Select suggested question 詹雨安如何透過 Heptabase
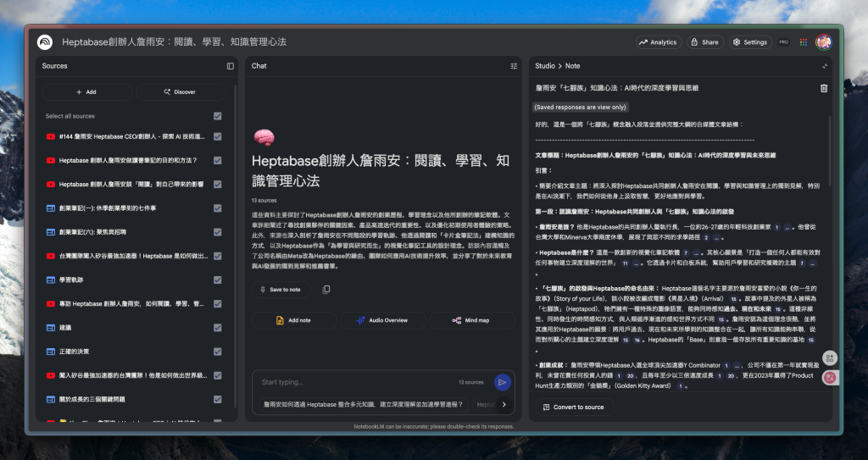Image resolution: width=868 pixels, height=460 pixels. (363, 405)
